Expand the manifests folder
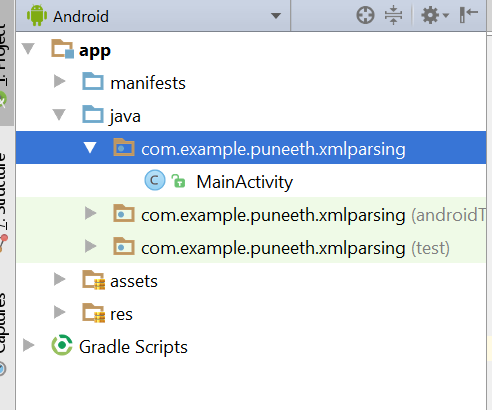The image size is (492, 410). (x=60, y=81)
